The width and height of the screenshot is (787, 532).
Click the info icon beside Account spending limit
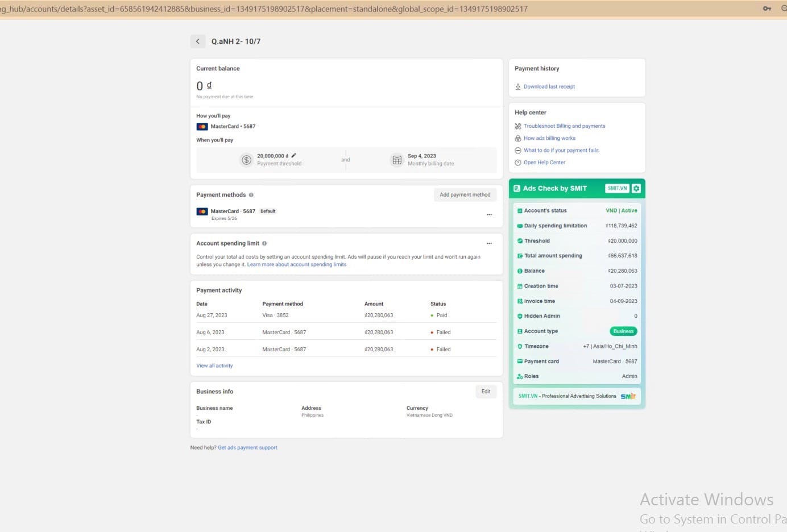[x=264, y=243]
